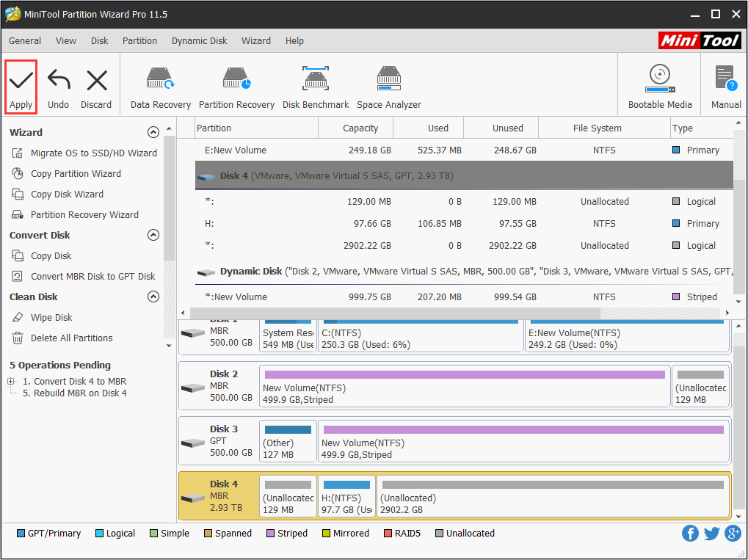
Task: Click the MiniTool logo
Action: (x=700, y=40)
